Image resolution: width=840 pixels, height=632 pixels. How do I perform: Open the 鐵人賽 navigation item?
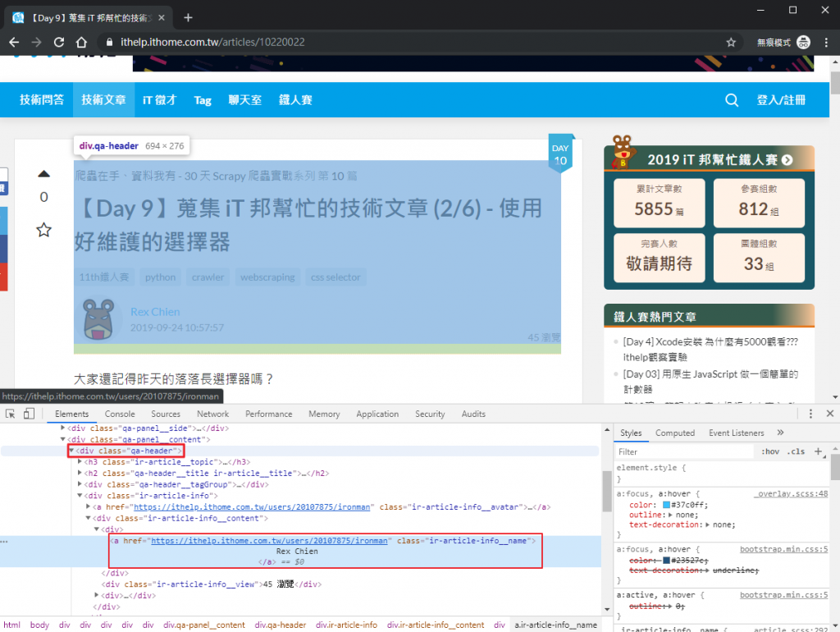295,100
